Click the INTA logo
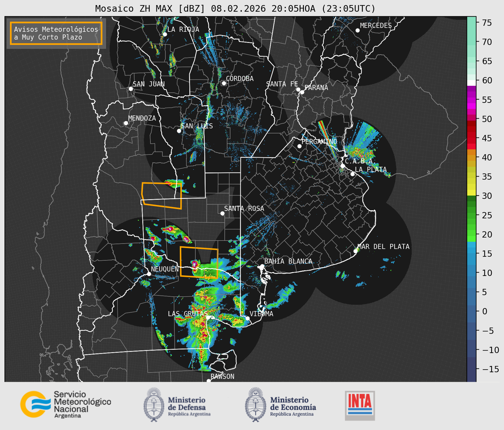 click(360, 405)
